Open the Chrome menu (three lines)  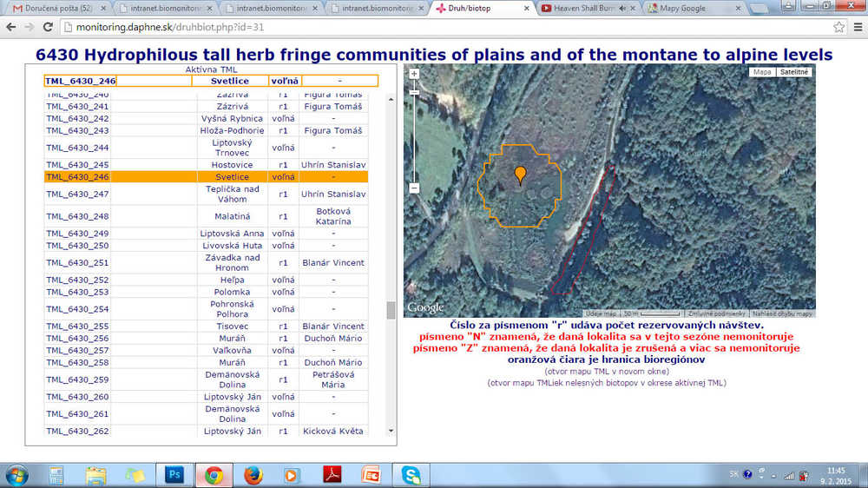click(858, 27)
